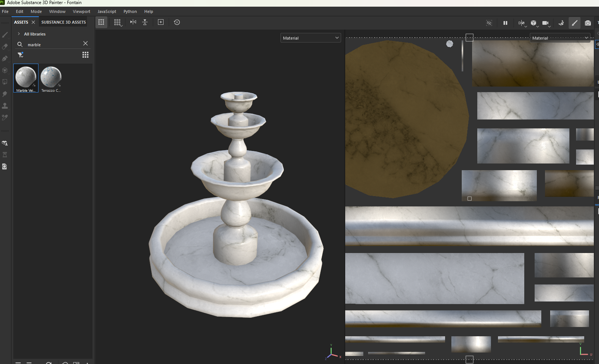Select the Eraser tool
Screen dimensions: 599x364
click(x=5, y=47)
